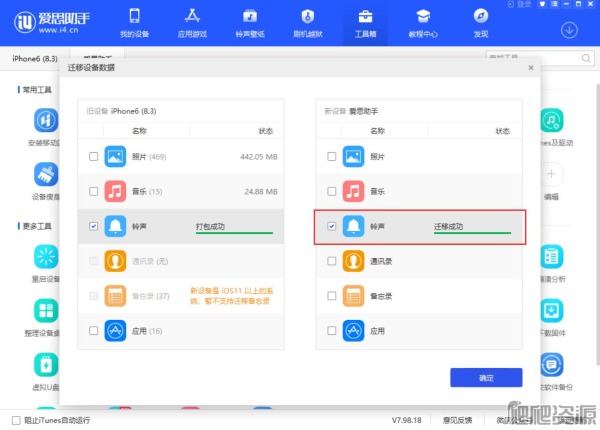Click 打包成功 progress bar in old device
The width and height of the screenshot is (600, 430).
[234, 233]
